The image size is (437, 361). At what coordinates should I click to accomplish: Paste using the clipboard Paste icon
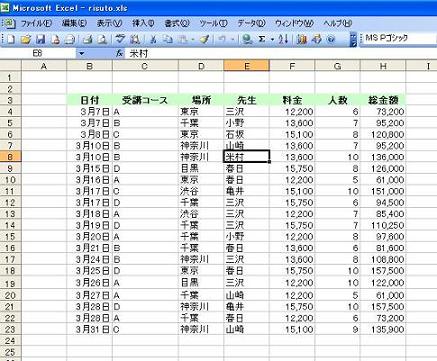pyautogui.click(x=184, y=39)
